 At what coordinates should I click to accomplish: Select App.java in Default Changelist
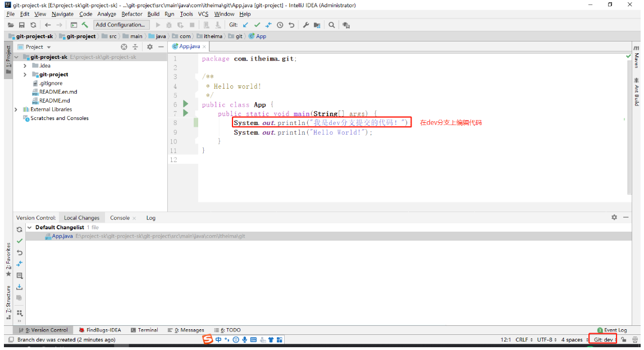click(328, 236)
